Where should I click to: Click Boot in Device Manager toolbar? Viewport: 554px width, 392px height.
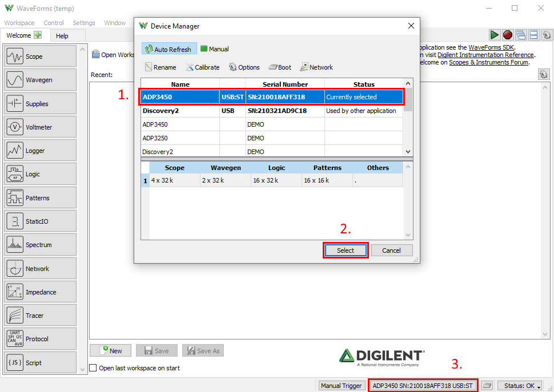280,67
